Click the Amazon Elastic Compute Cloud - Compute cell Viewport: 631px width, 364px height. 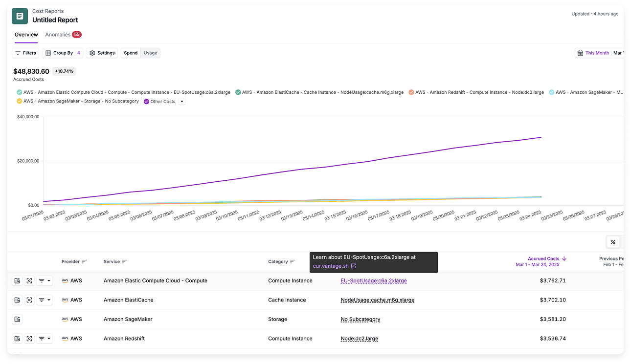pyautogui.click(x=156, y=281)
